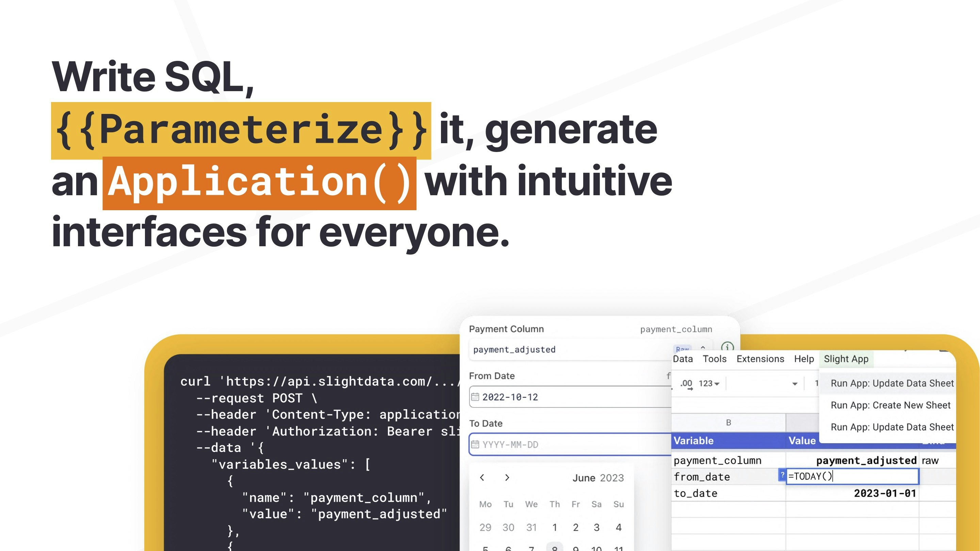Select day 1 in the June calendar
Viewport: 980px width, 551px height.
point(555,528)
